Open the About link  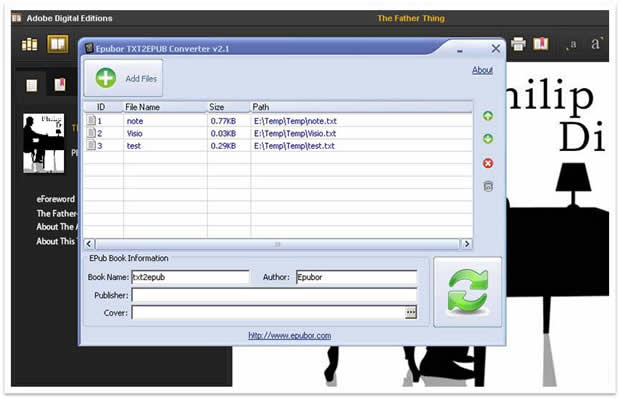(482, 70)
